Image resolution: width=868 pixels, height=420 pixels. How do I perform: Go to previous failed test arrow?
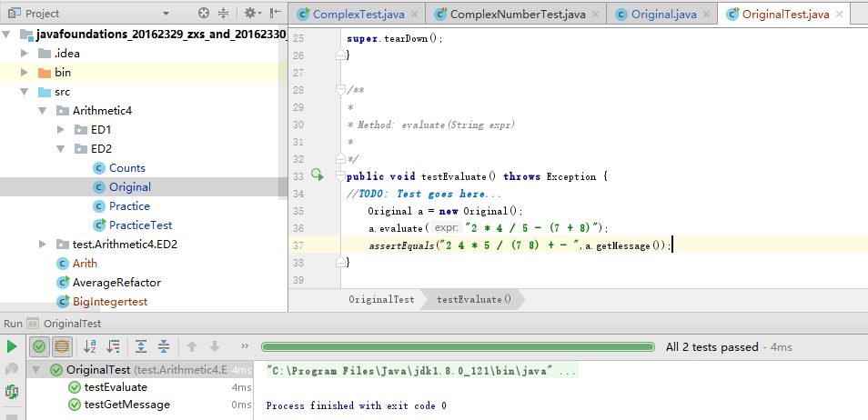[192, 347]
